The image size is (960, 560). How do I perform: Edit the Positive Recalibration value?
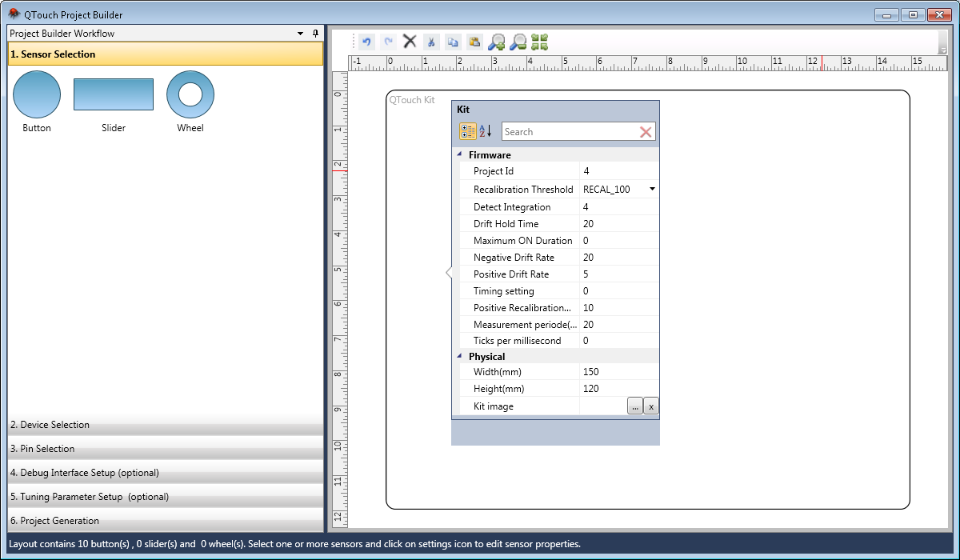[x=619, y=308]
